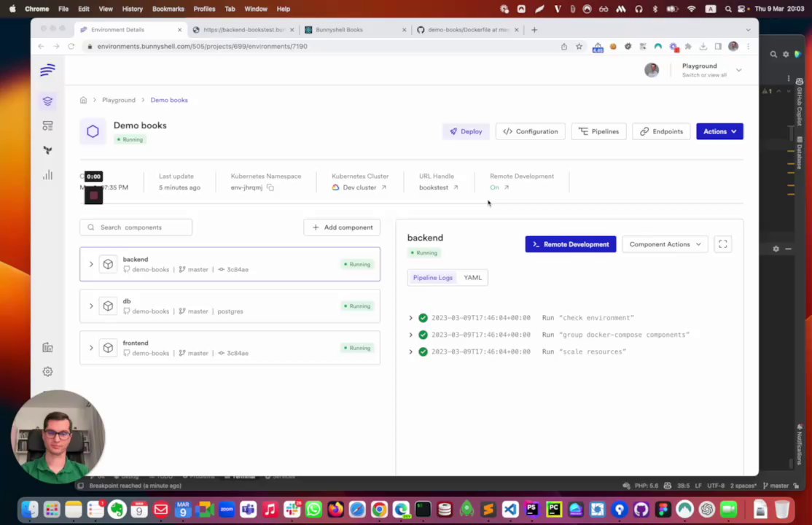
Task: Switch to the YAML tab
Action: tap(472, 278)
